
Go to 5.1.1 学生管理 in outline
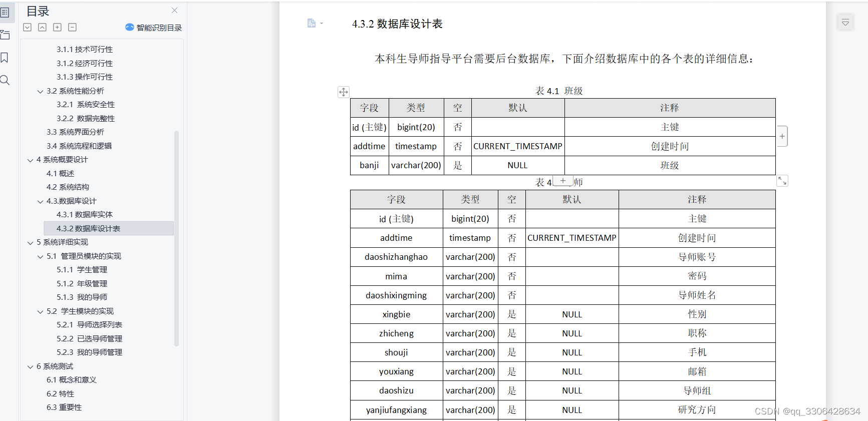82,269
